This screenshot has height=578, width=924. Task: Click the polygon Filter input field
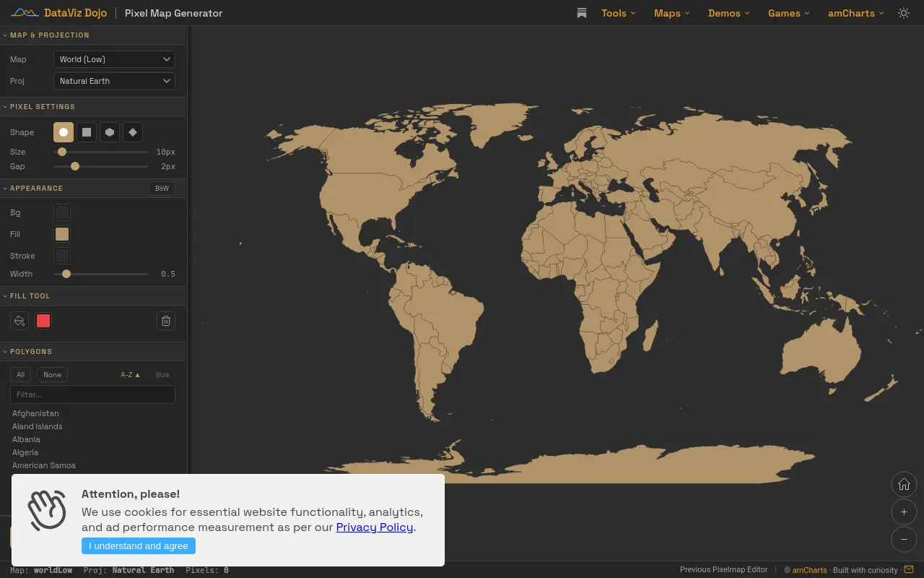click(92, 394)
